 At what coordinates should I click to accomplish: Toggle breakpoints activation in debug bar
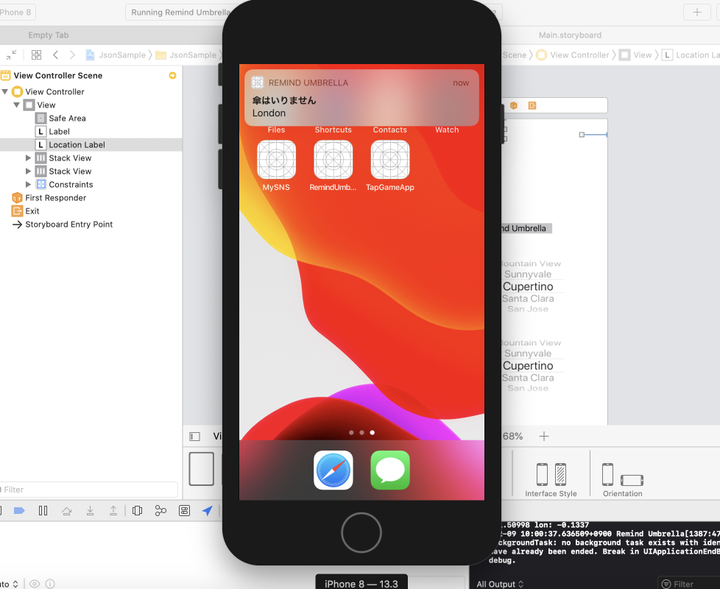point(19,510)
